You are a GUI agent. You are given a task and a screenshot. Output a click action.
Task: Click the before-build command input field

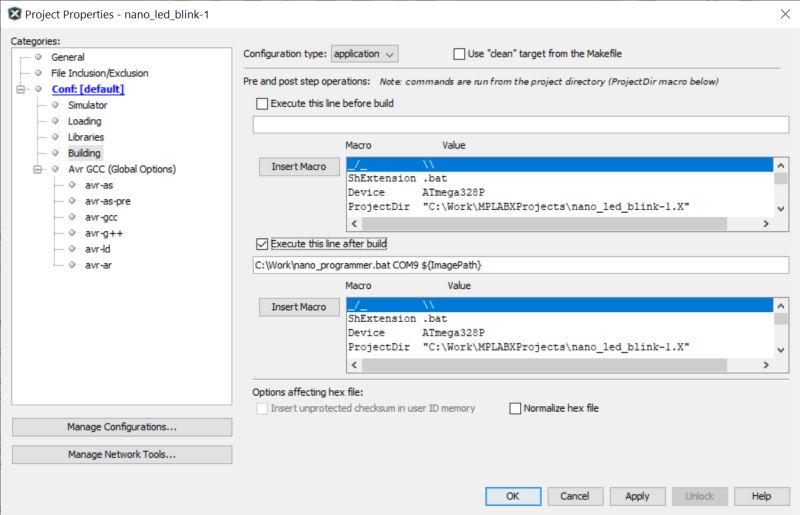[x=520, y=125]
